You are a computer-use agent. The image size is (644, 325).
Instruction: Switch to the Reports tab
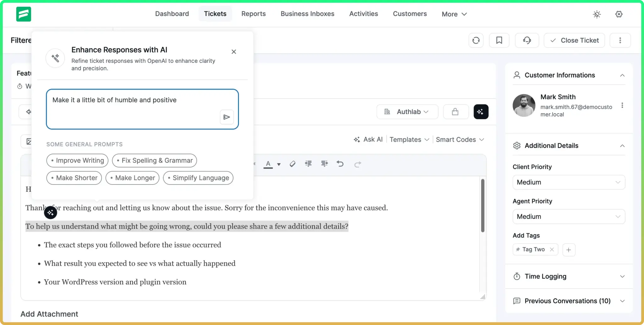point(253,14)
